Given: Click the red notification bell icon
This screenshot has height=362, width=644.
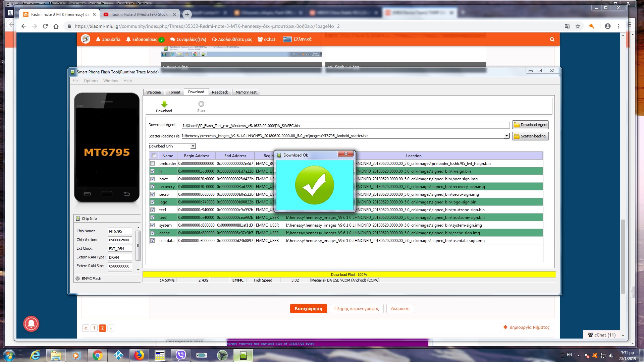Looking at the screenshot, I should [x=31, y=323].
